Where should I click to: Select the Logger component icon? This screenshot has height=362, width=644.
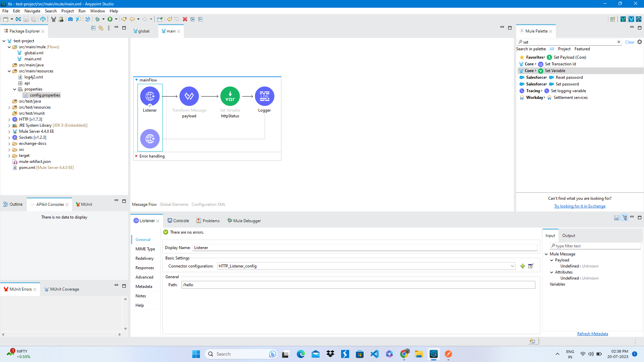point(264,97)
